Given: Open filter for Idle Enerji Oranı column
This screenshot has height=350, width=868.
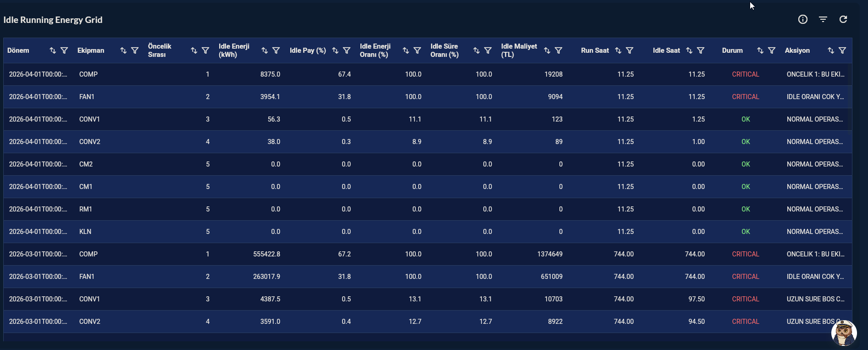Looking at the screenshot, I should coord(417,50).
